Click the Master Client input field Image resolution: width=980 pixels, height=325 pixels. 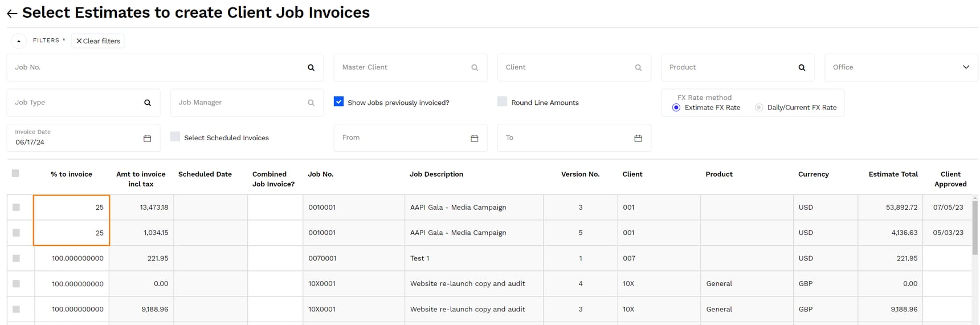pos(410,67)
